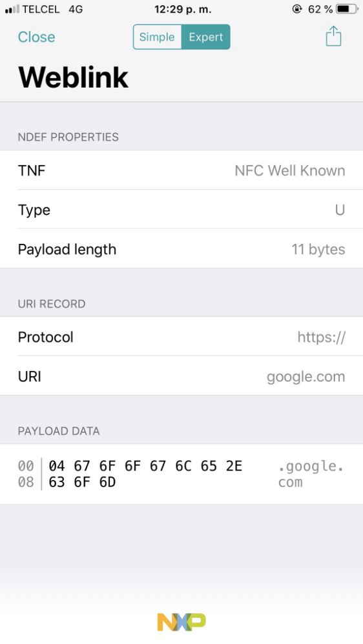Tap the URI RECORD section header
This screenshot has height=644, width=363.
pyautogui.click(x=52, y=304)
